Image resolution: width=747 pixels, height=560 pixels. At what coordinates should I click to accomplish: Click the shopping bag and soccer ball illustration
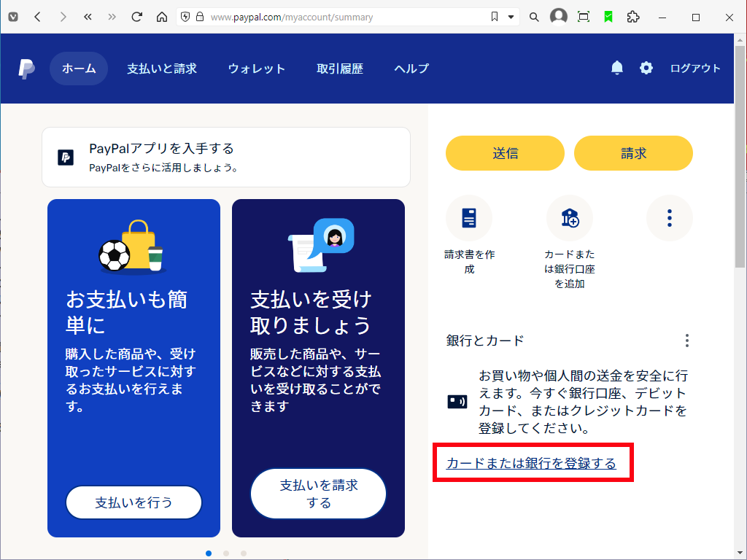click(x=132, y=246)
